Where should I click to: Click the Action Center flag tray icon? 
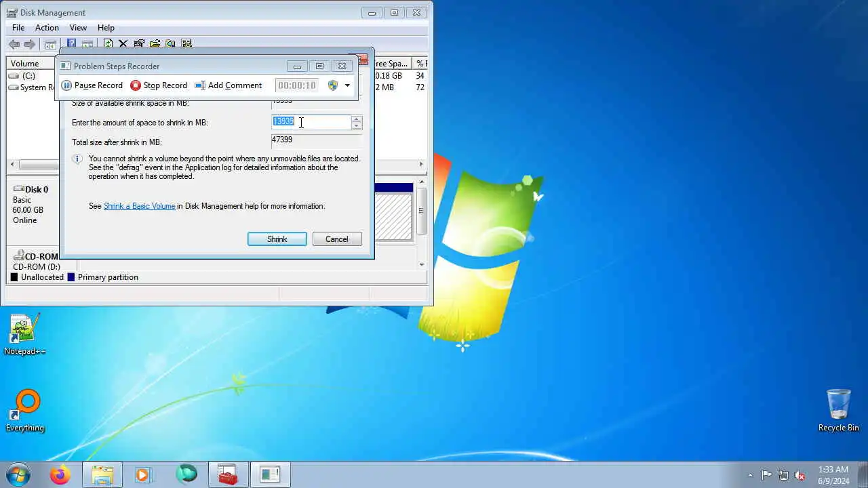[x=766, y=476]
